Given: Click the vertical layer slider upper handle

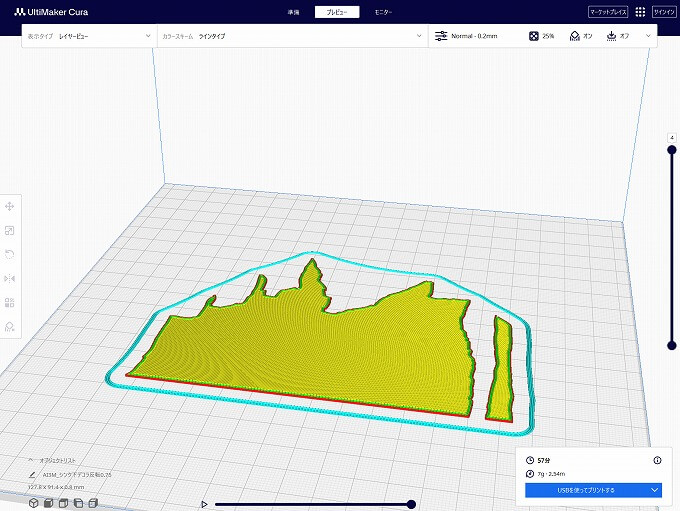Looking at the screenshot, I should pos(671,151).
